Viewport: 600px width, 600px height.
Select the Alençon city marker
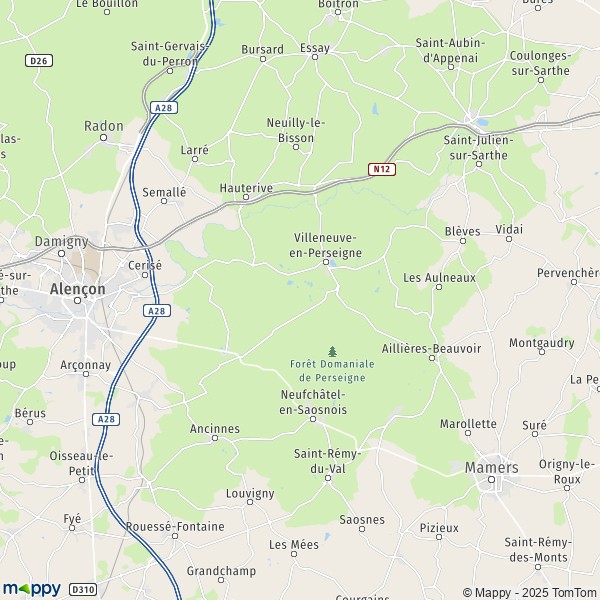[x=78, y=300]
